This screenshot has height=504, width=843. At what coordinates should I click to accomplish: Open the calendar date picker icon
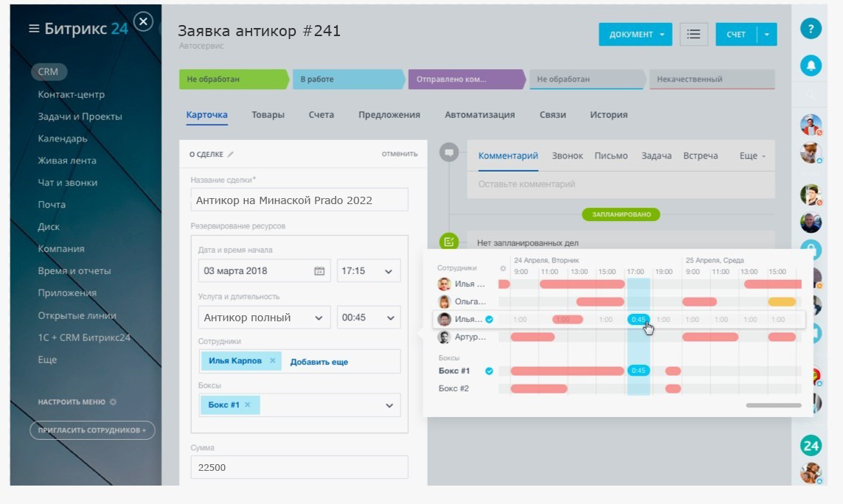tap(319, 271)
